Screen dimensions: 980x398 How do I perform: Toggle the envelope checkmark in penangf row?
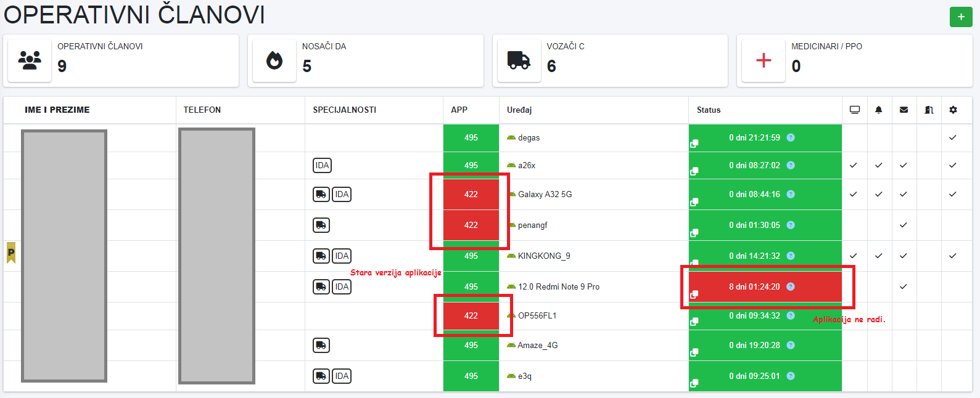(x=904, y=225)
